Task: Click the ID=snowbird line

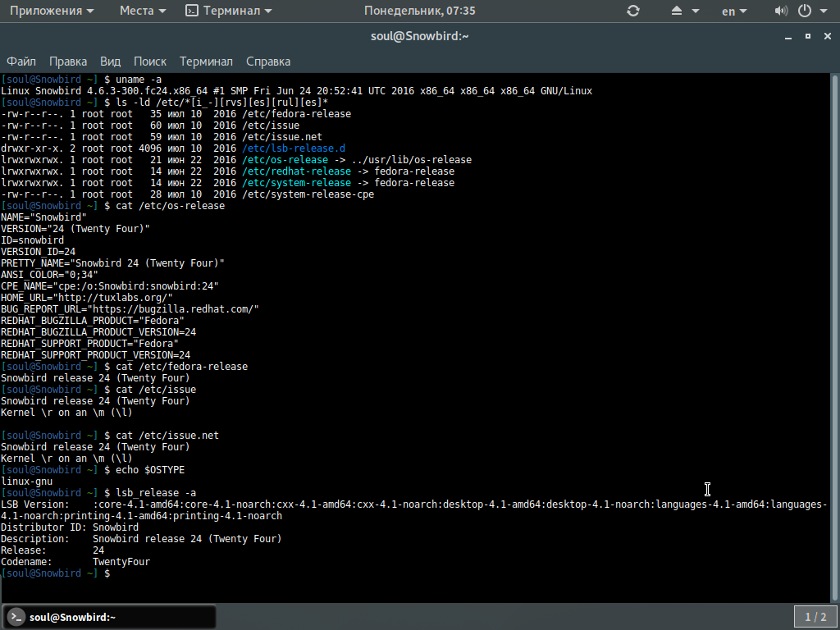Action: (x=32, y=240)
